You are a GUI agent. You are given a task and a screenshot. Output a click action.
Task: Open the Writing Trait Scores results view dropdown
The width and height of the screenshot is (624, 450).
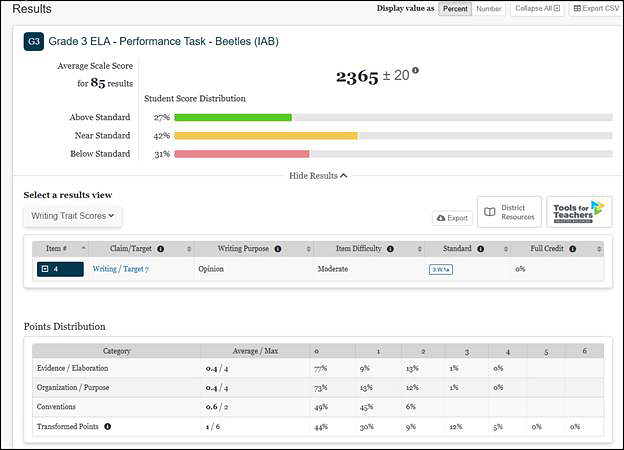pos(72,216)
